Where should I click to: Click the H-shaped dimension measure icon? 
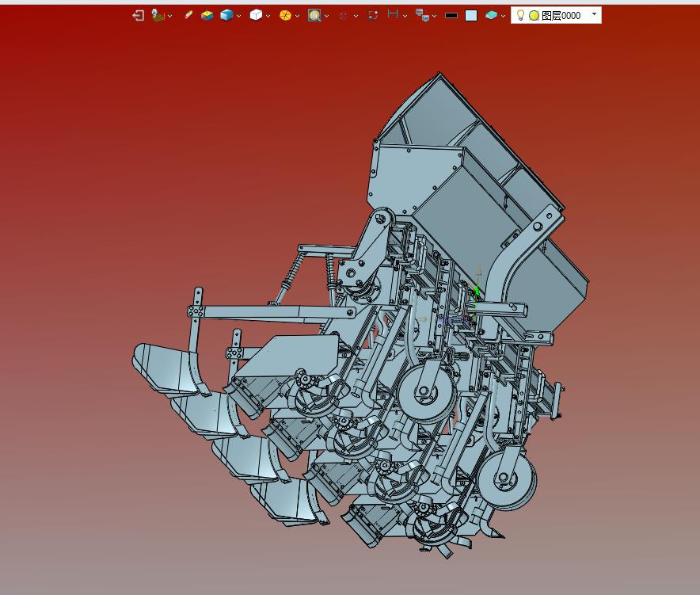393,14
